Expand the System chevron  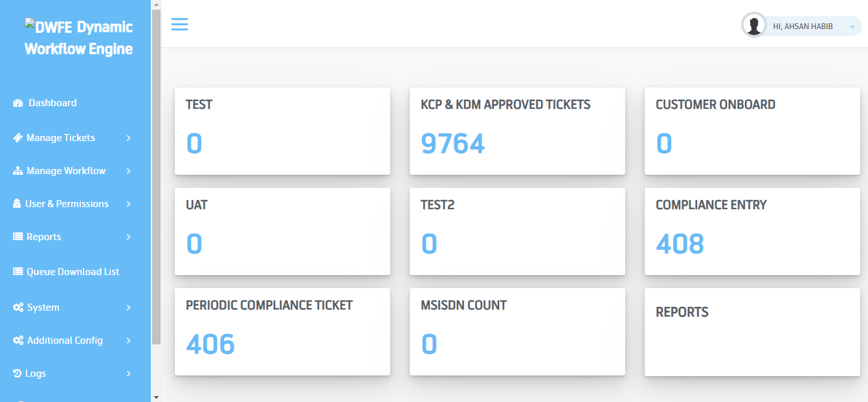129,307
